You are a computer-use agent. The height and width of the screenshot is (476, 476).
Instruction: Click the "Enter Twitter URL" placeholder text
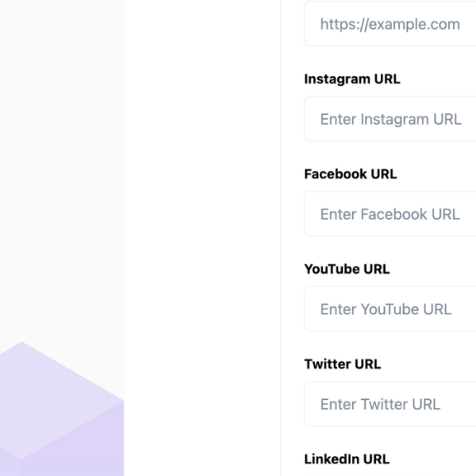380,405
